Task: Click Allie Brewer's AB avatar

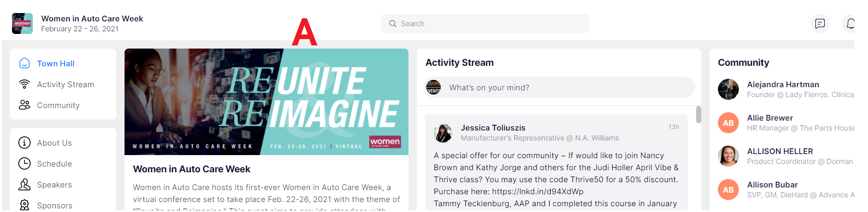Action: pyautogui.click(x=728, y=123)
